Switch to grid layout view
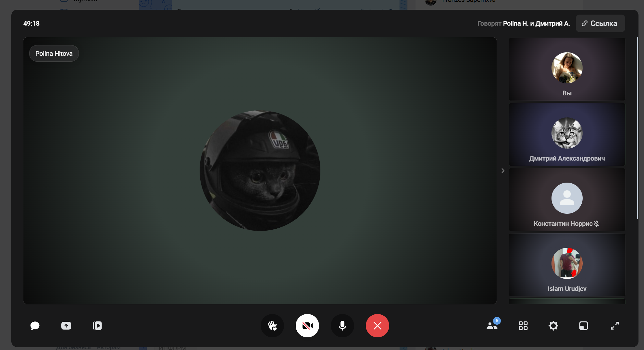The width and height of the screenshot is (644, 350). [523, 326]
